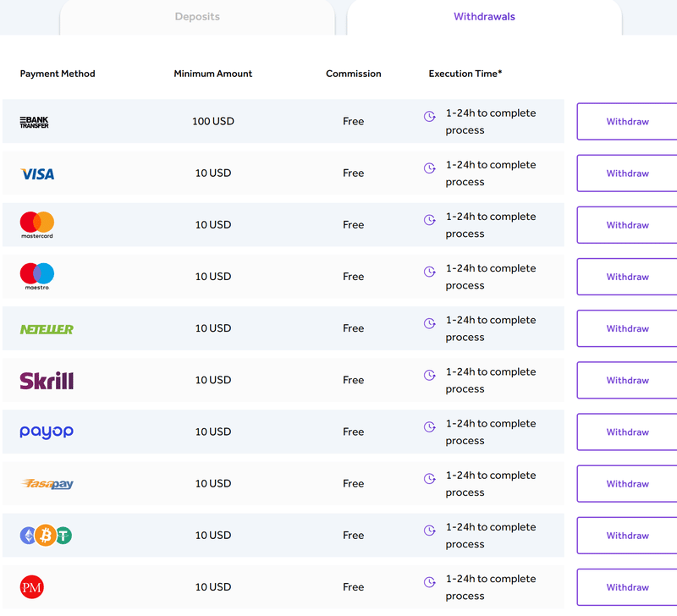Click the cryptocurrency coins logo
This screenshot has width=677, height=616.
(x=46, y=536)
